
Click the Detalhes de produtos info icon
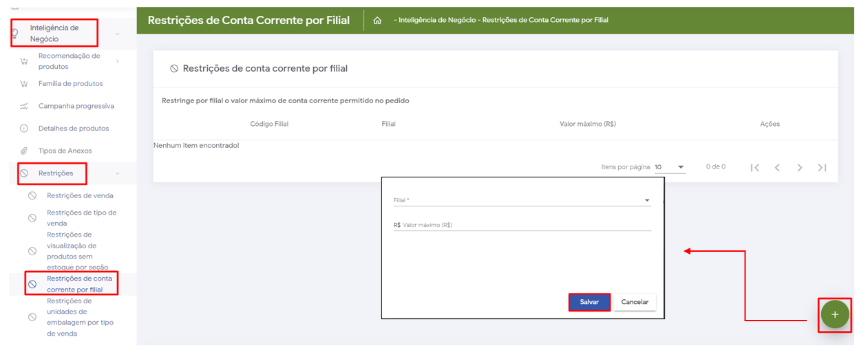coord(24,129)
